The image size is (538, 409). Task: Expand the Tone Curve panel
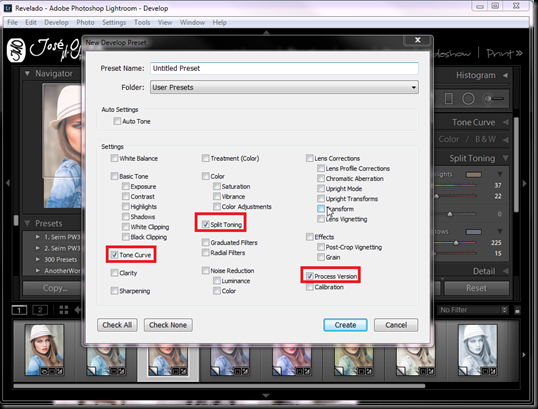tap(505, 122)
